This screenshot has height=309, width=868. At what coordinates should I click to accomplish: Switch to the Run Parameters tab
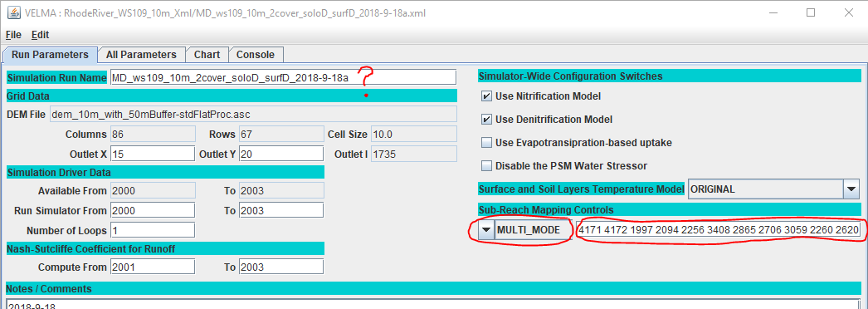tap(50, 55)
